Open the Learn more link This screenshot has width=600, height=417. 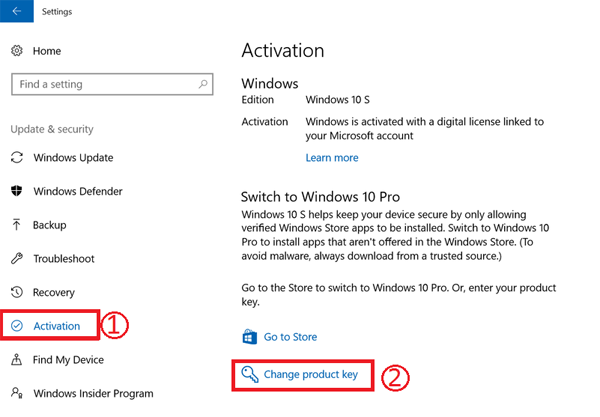[x=332, y=158]
